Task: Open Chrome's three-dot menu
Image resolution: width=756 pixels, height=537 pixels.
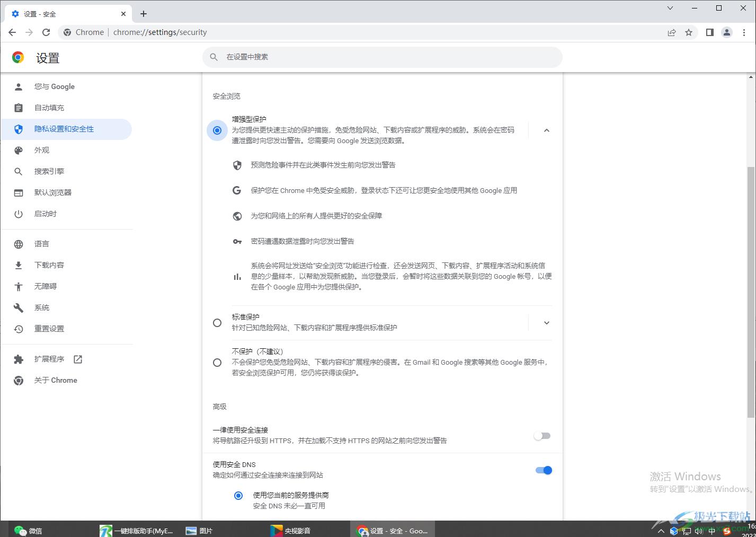Action: [x=744, y=32]
